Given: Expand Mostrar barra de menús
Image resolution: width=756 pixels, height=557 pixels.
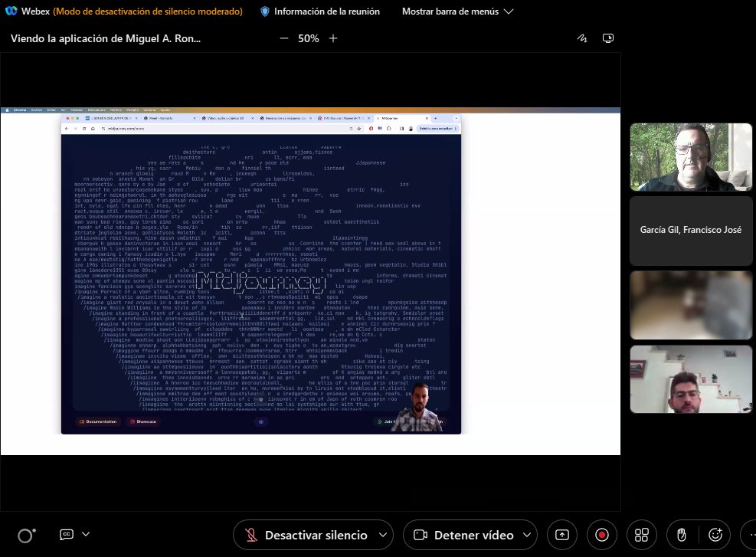Looking at the screenshot, I should (457, 11).
